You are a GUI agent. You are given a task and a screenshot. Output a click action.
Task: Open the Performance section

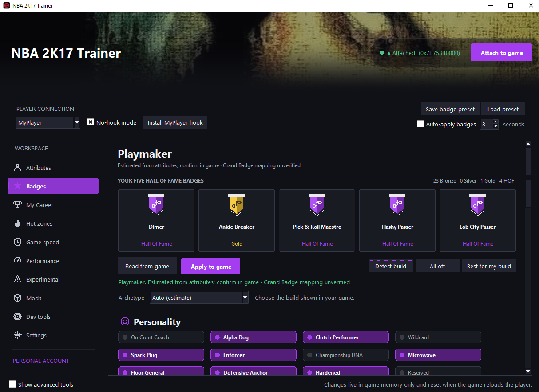point(53,261)
